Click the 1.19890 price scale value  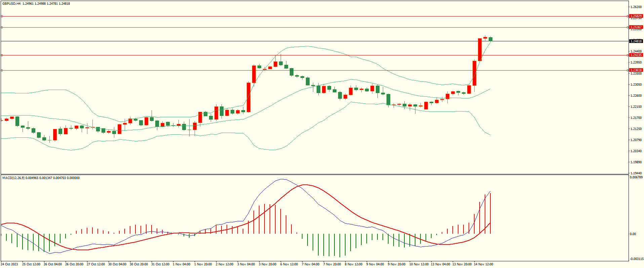(636, 162)
